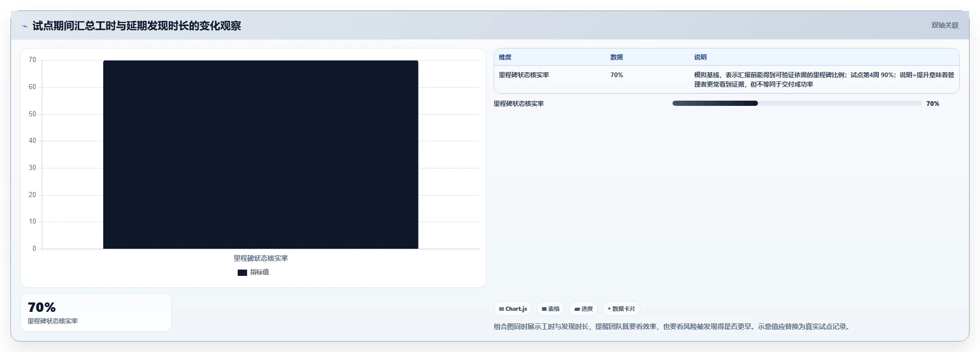This screenshot has width=980, height=352.
Task: Click the 70% value in the table row
Action: (x=617, y=75)
